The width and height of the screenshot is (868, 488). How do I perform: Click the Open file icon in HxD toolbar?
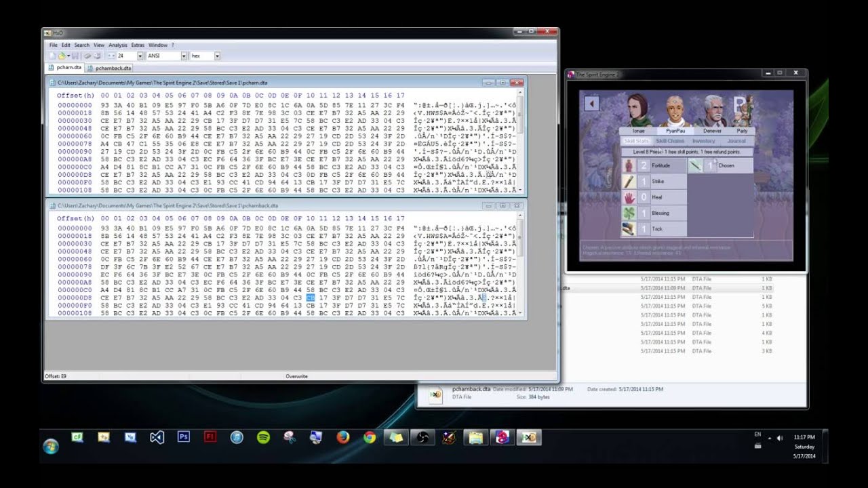(x=61, y=56)
